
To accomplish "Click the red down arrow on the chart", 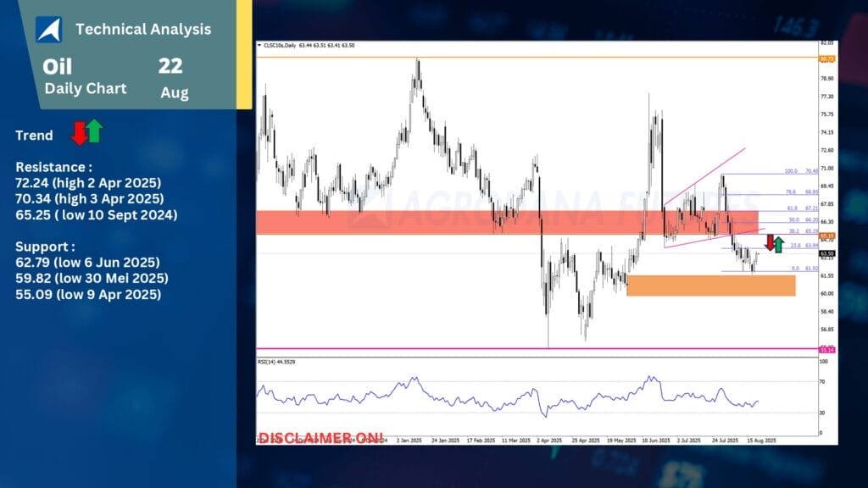I will (770, 243).
